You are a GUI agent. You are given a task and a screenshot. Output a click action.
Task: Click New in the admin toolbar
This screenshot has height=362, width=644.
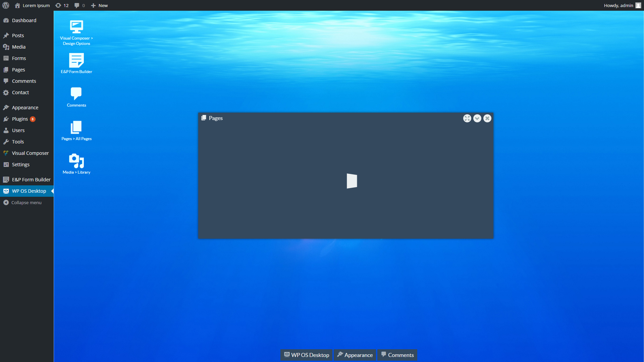click(x=99, y=5)
